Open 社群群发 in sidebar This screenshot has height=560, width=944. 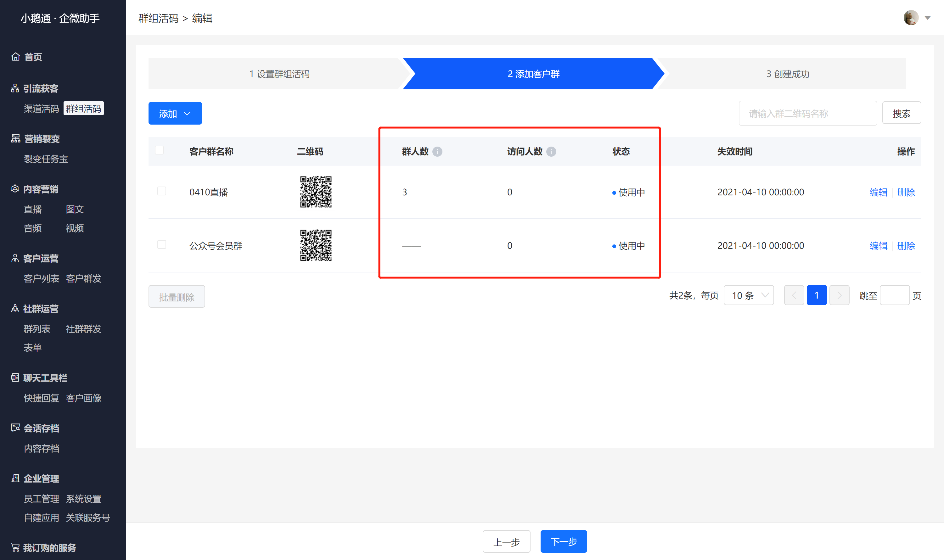(x=83, y=329)
